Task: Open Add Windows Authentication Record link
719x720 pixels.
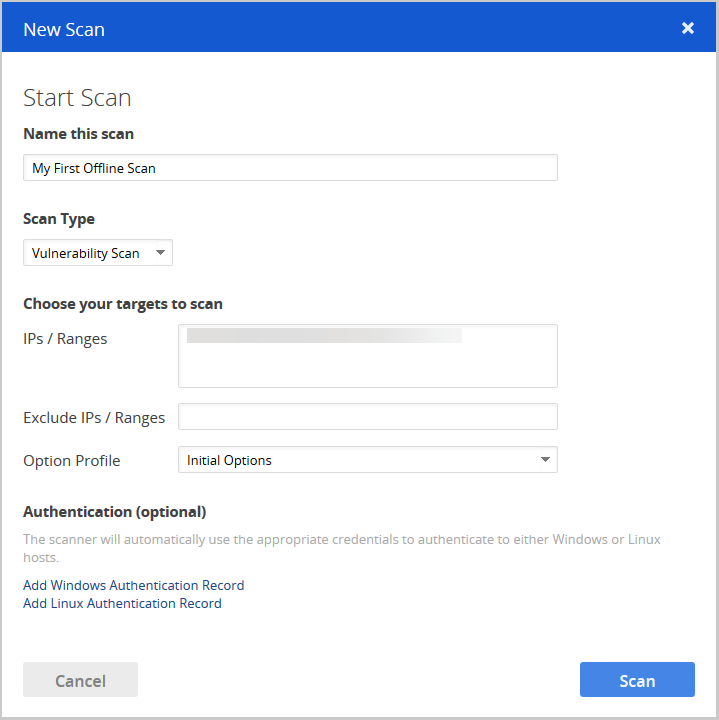Action: 133,585
